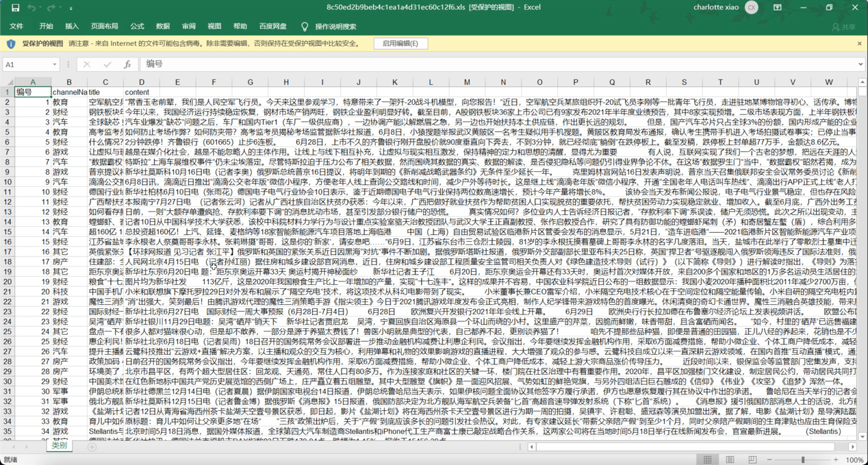Click the Undo arrow icon
868x465 pixels.
click(33, 8)
